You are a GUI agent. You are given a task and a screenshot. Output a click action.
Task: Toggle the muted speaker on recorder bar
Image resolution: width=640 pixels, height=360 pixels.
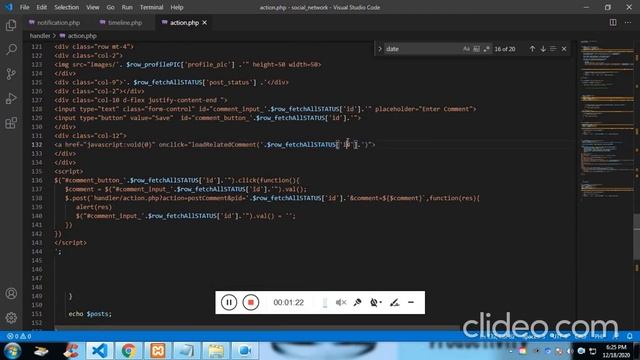(x=341, y=302)
